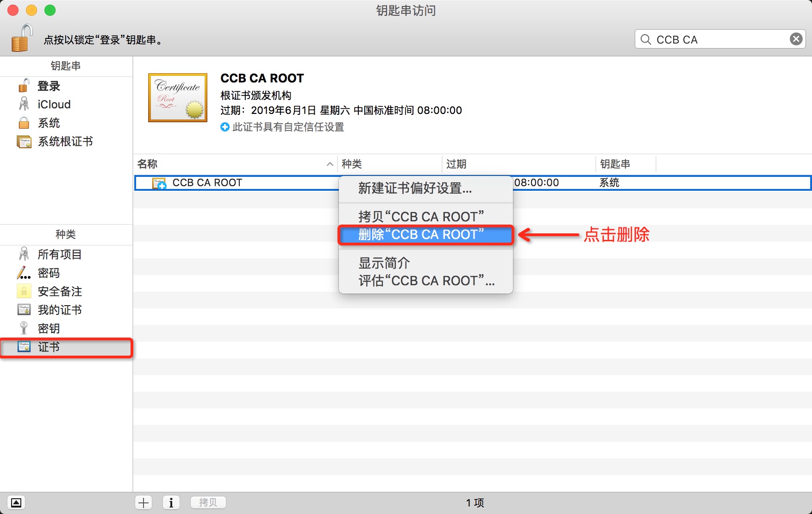Sort by 名称 column header
Viewport: 812px width, 514px height.
(x=235, y=164)
